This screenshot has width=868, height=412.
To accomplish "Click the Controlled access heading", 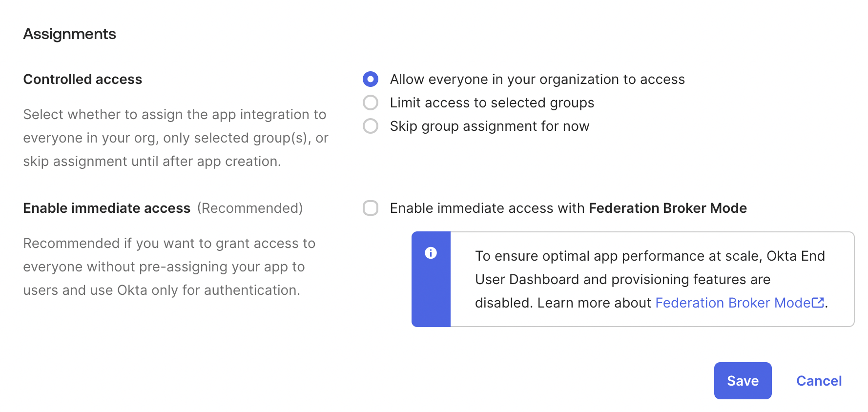I will pos(83,80).
